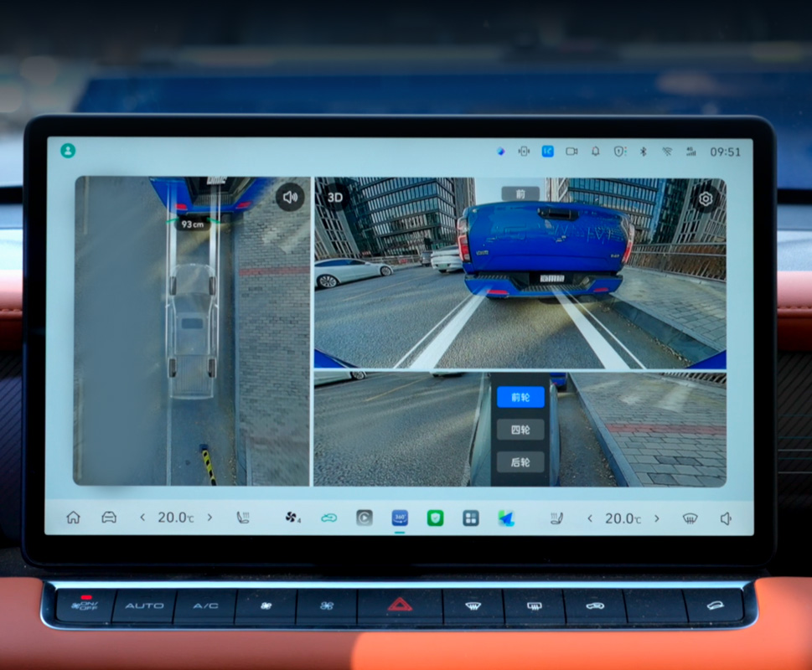
Task: Open camera view settings gear
Action: click(706, 198)
